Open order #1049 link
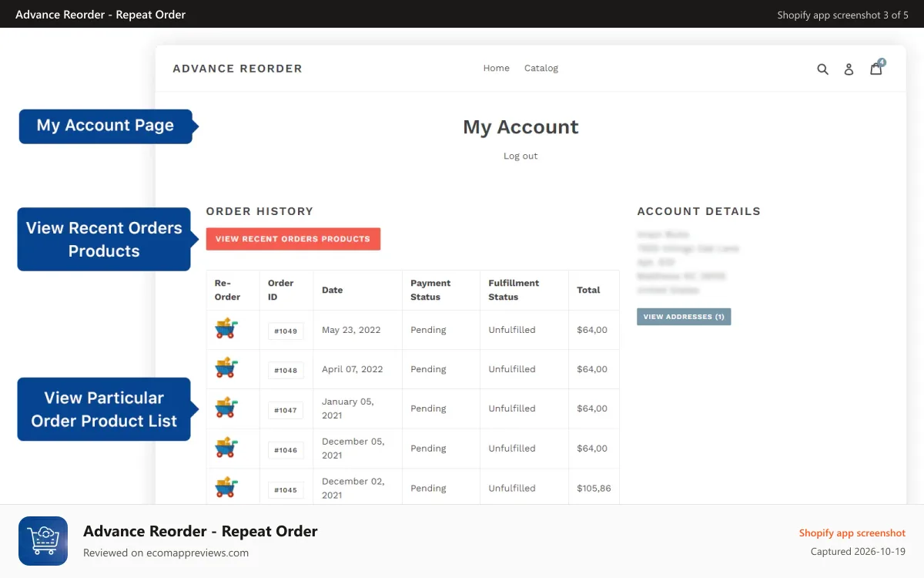The image size is (924, 578). point(286,331)
